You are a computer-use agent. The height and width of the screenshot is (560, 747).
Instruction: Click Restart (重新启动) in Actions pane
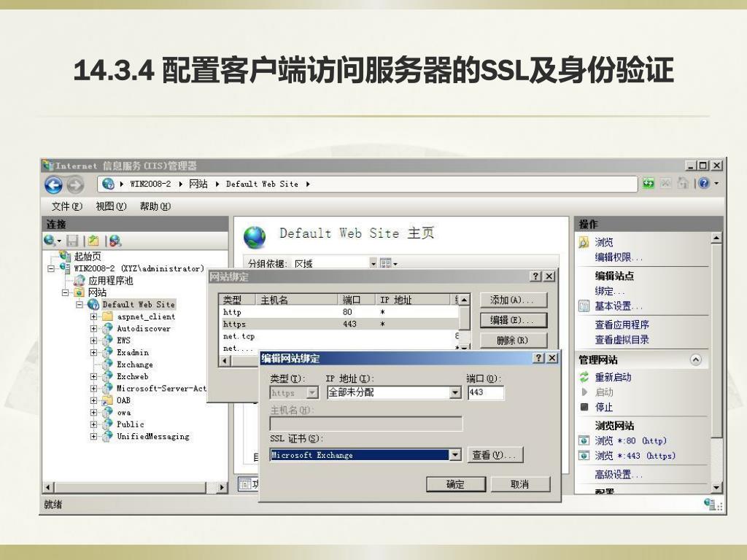[613, 377]
